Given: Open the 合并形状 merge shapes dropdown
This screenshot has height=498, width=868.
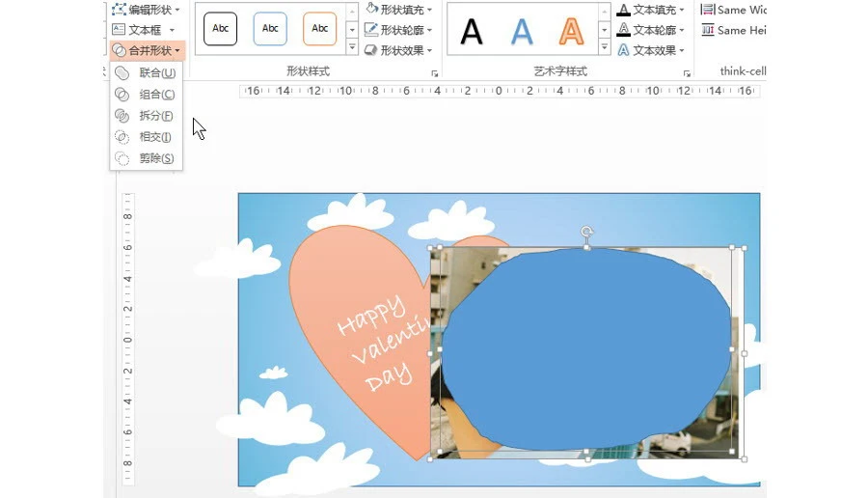Looking at the screenshot, I should 147,50.
